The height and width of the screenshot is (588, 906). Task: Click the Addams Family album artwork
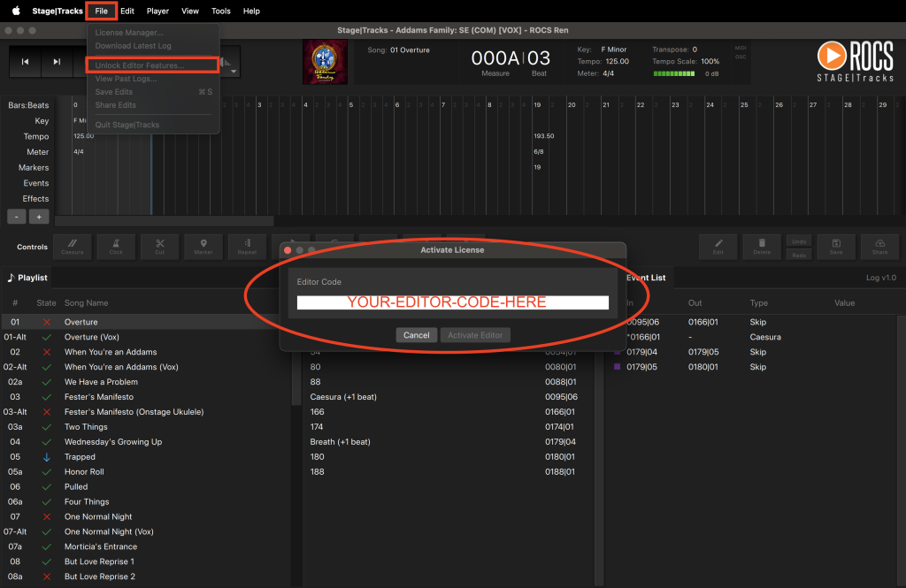pyautogui.click(x=326, y=62)
